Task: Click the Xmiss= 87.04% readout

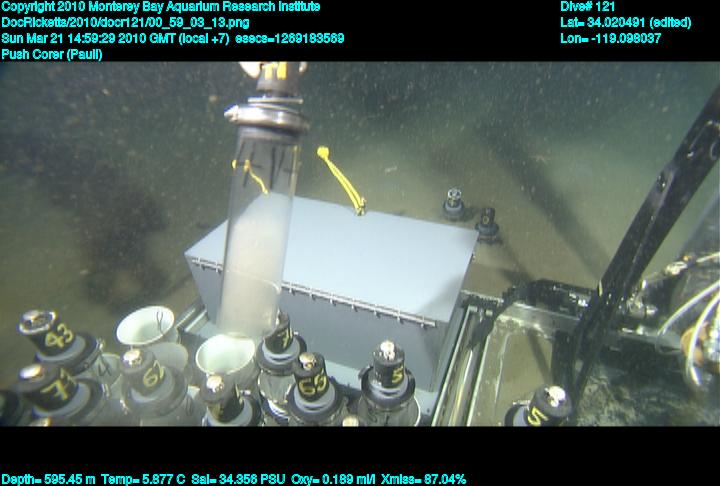Action: (x=423, y=479)
